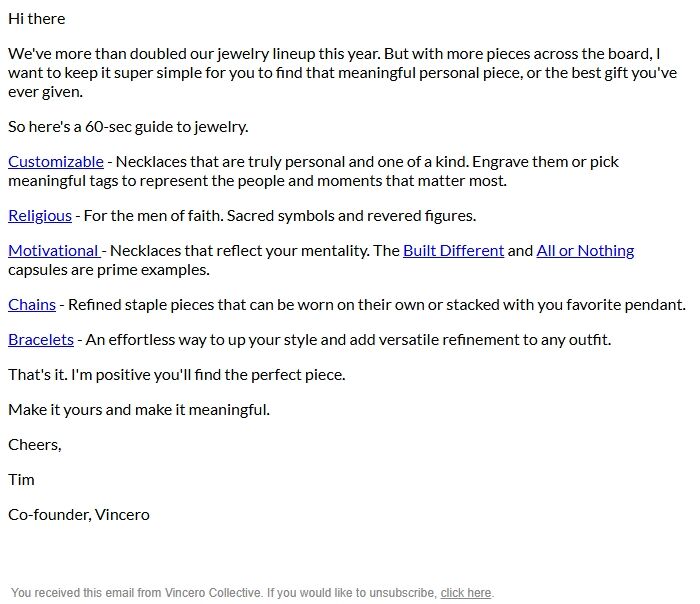
Task: Click the 'Co-founder, Vincero' signature line
Action: coord(79,515)
